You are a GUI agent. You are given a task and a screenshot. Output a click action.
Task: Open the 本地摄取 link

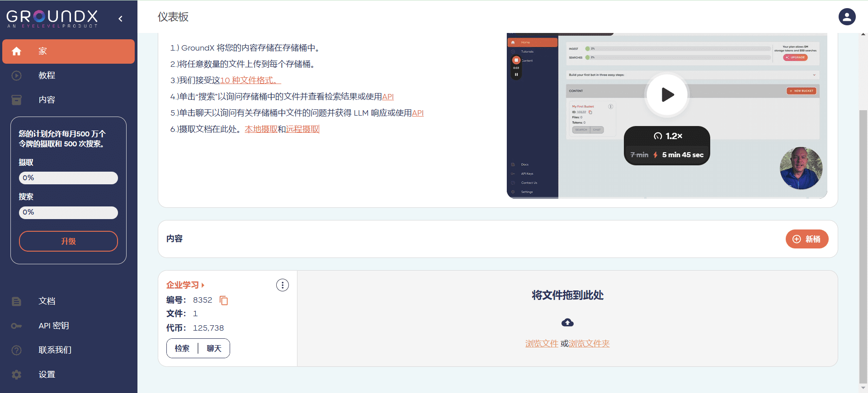point(261,129)
